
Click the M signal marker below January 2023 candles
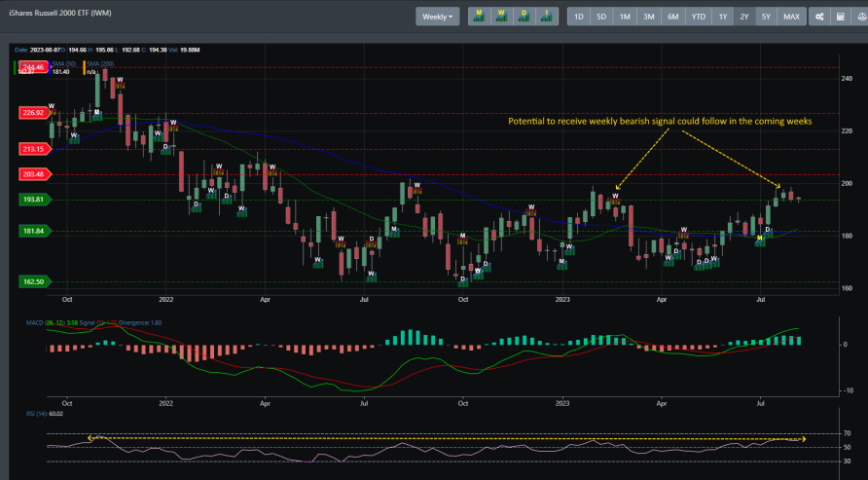[x=561, y=264]
